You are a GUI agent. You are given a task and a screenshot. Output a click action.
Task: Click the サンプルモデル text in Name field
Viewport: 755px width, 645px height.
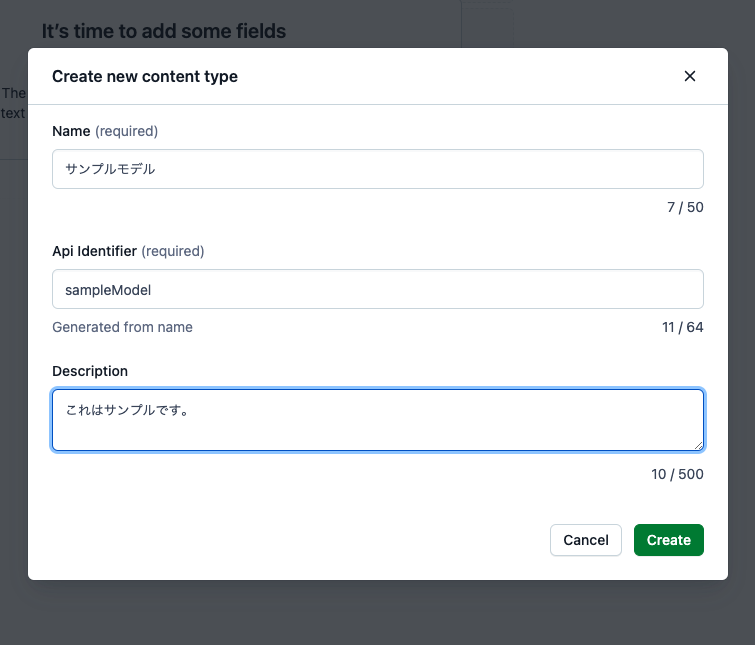coord(110,169)
